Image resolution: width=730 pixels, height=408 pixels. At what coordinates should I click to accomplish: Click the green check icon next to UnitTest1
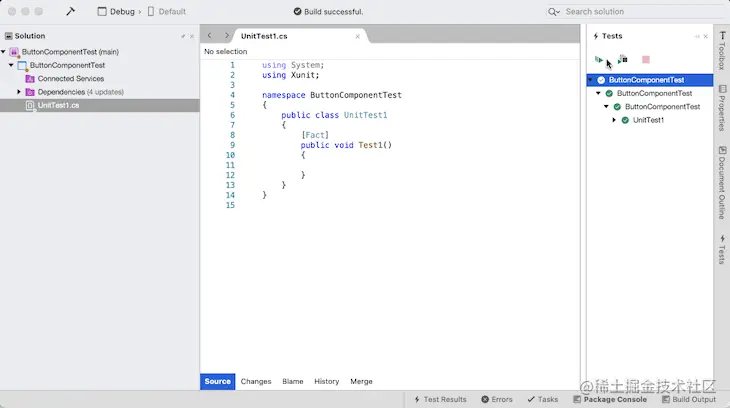(x=625, y=120)
